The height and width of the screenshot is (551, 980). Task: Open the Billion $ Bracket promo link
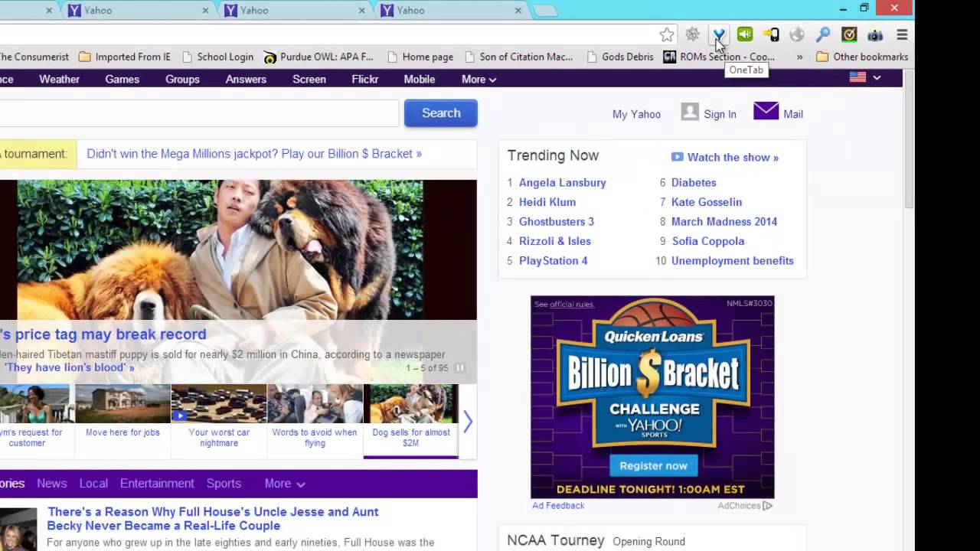[x=254, y=154]
